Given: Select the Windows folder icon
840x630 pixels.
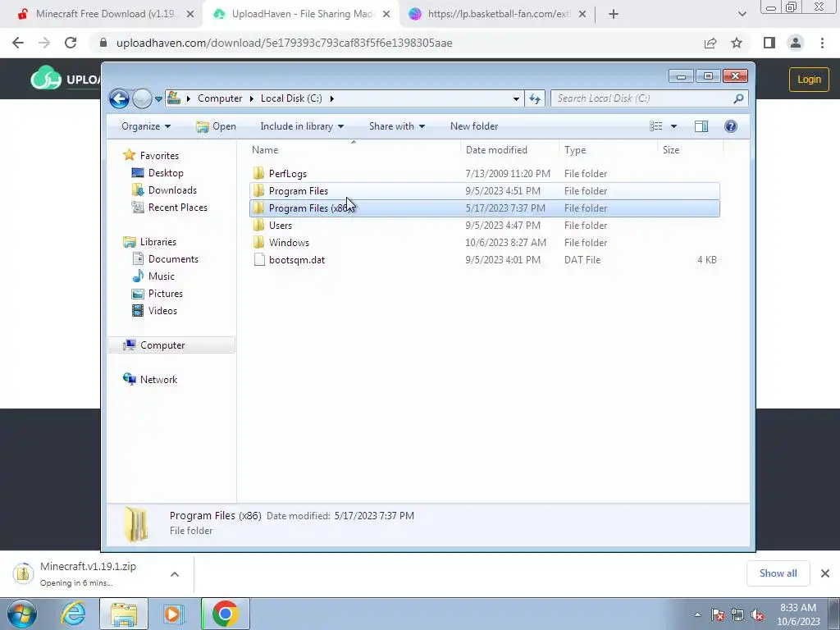Looking at the screenshot, I should 258,242.
